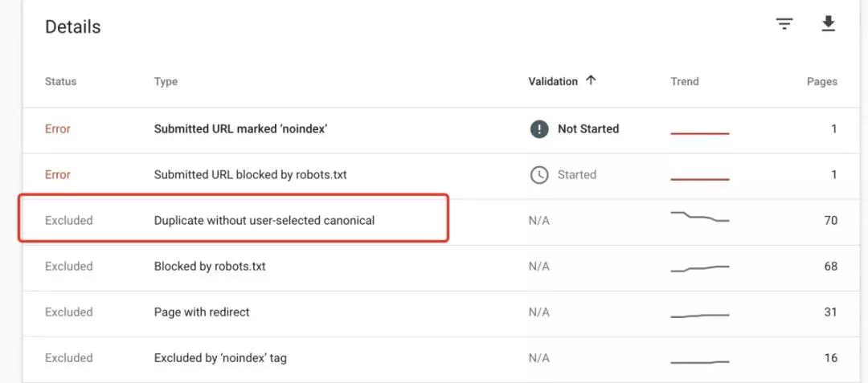Sort by the Validation column header

coord(553,81)
